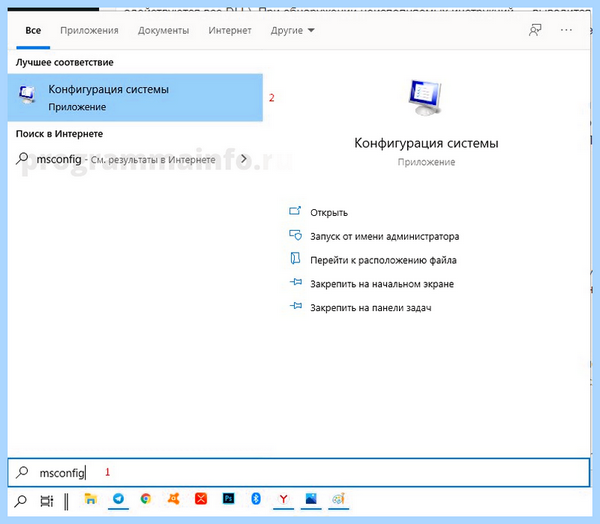Image resolution: width=600 pixels, height=524 pixels.
Task: Launch Google Chrome from the taskbar
Action: [146, 499]
